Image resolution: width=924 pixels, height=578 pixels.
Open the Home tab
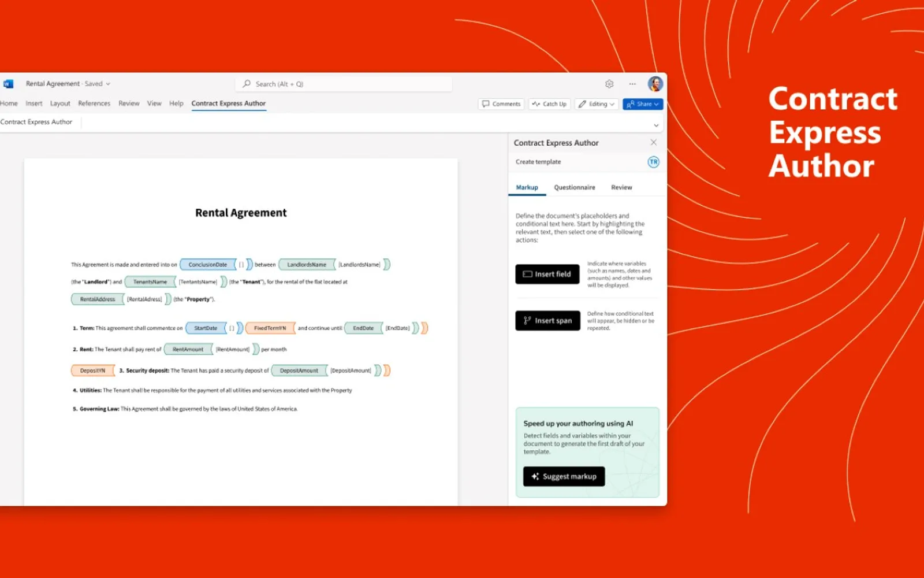(9, 103)
